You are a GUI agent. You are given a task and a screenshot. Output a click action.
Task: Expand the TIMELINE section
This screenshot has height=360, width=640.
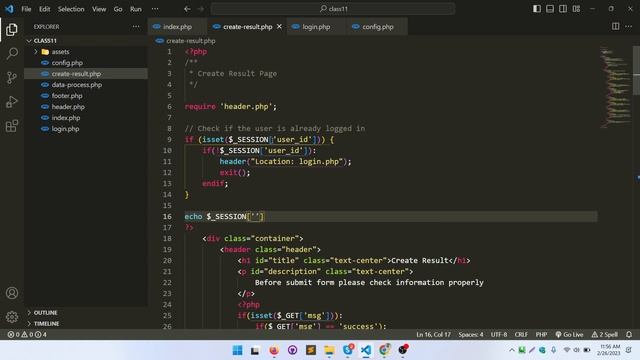(86, 323)
